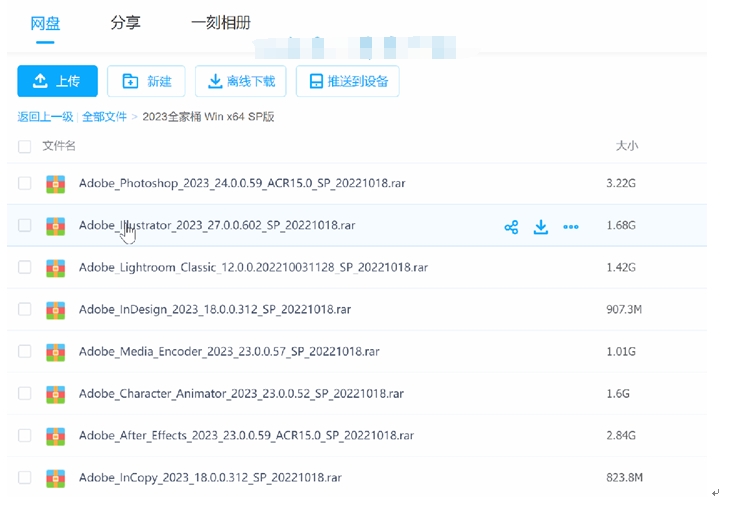Switch to the 分享 tab

click(x=125, y=22)
